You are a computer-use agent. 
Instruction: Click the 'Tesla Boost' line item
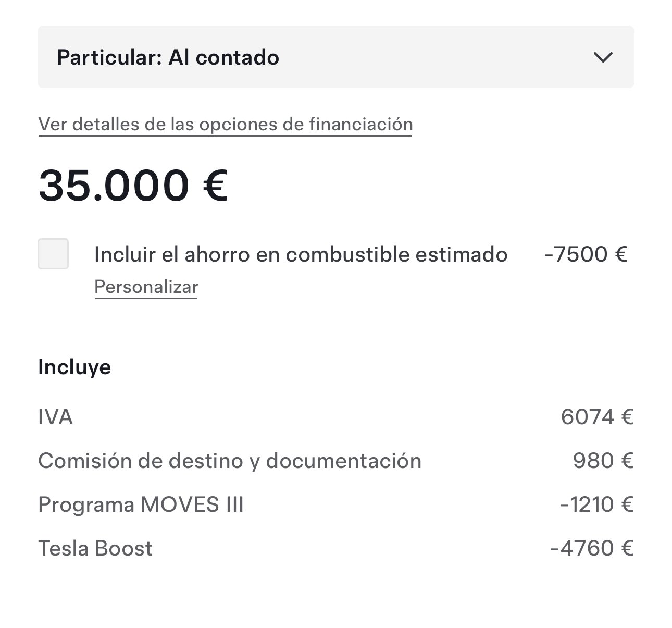pos(95,548)
